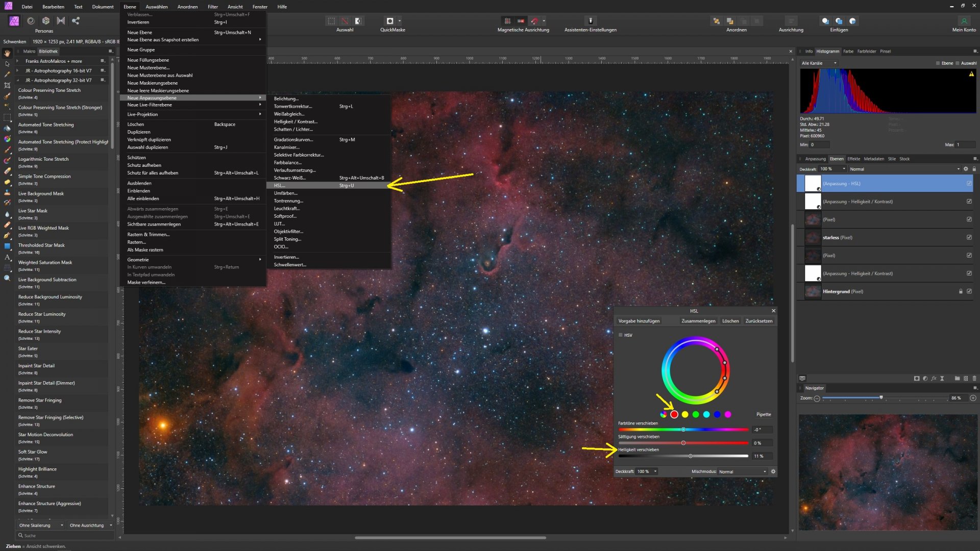Viewport: 980px width, 551px height.
Task: Click the Mein Konto account icon
Action: [964, 21]
